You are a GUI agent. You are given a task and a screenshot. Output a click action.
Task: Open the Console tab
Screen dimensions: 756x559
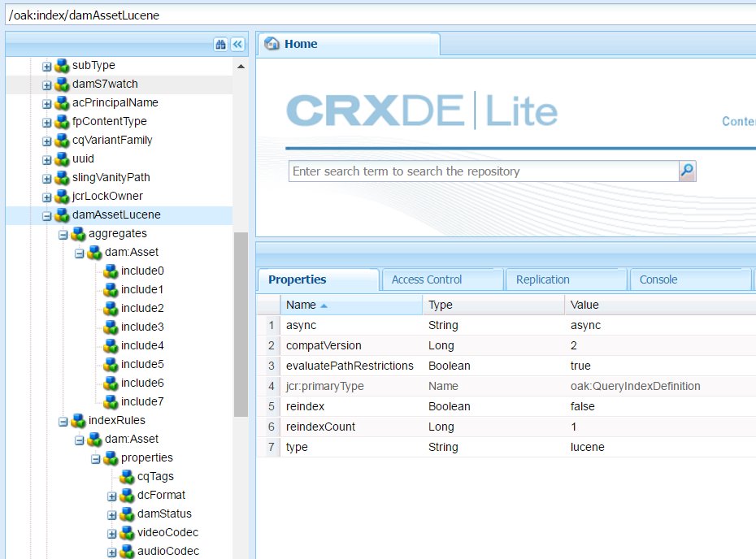[x=690, y=279]
